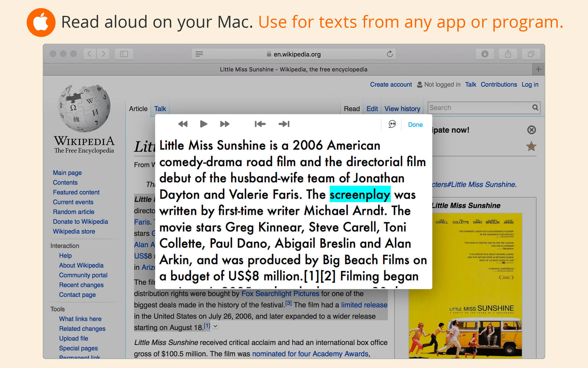Show Safari downloads

485,54
